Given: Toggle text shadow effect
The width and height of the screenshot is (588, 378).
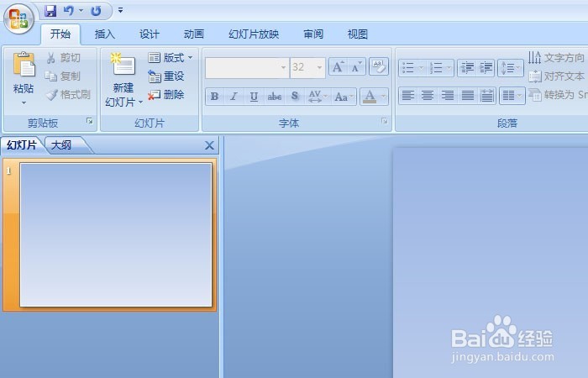Looking at the screenshot, I should click(295, 97).
